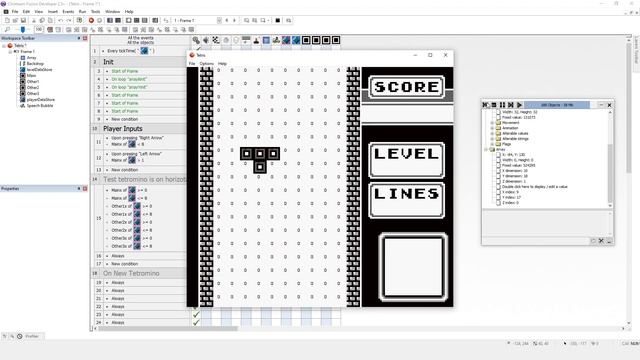
Task: Click the debugger play button
Action: coord(519,105)
